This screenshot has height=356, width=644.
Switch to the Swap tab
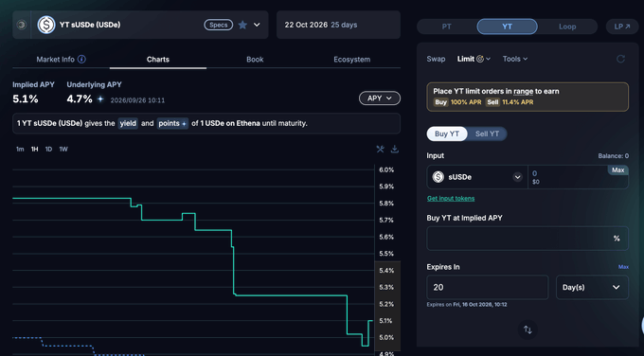[x=436, y=59]
